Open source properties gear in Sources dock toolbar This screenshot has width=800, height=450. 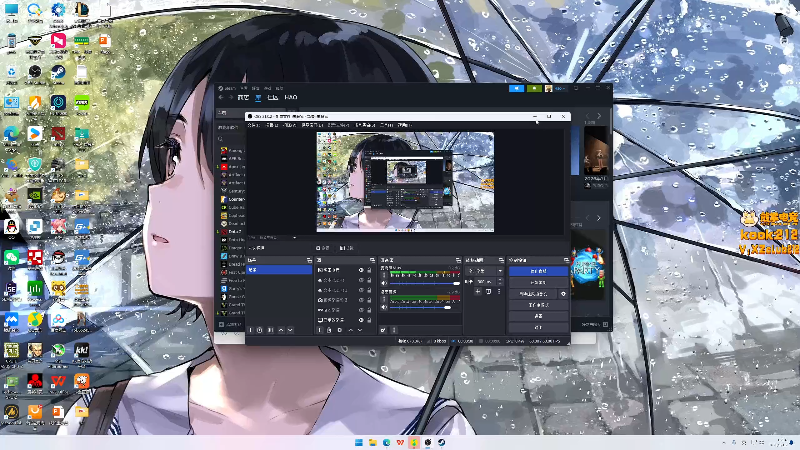(340, 330)
